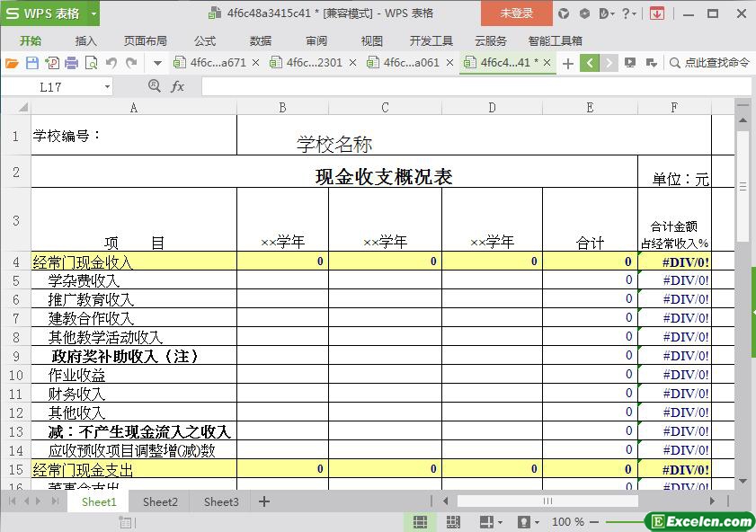Add a new worksheet with plus icon
756x532 pixels.
[x=264, y=501]
